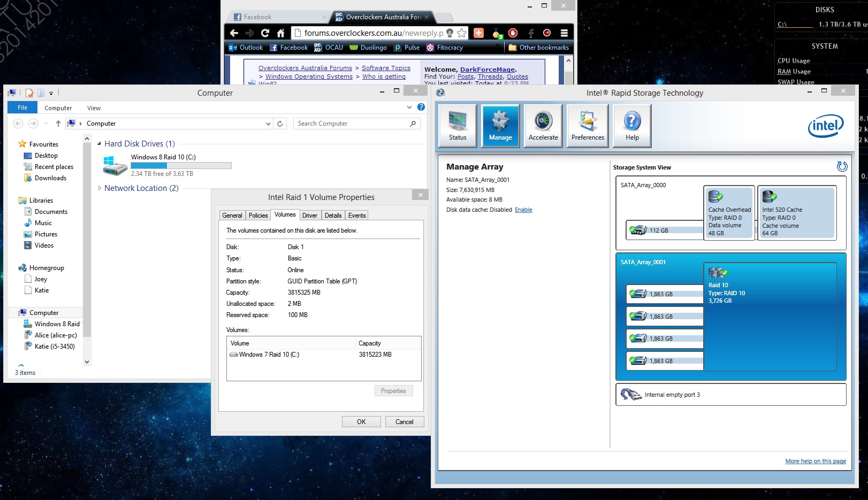The width and height of the screenshot is (868, 500).
Task: Switch to the Events tab
Action: coord(357,216)
